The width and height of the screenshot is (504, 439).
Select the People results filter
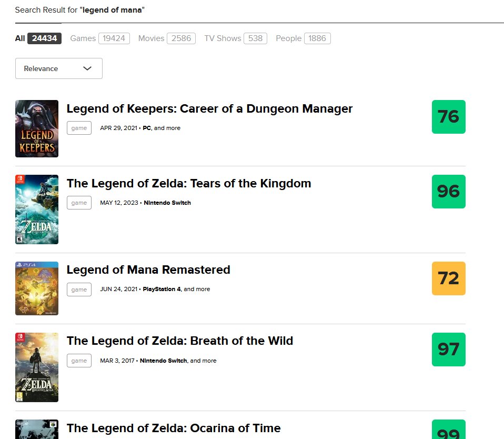[x=288, y=38]
